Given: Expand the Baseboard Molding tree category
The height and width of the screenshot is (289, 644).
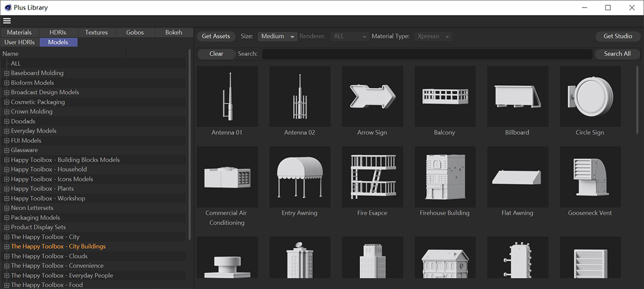Looking at the screenshot, I should tap(7, 73).
